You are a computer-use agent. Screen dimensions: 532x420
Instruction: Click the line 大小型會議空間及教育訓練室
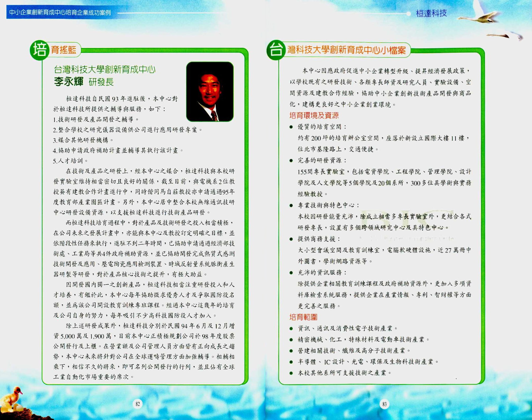pyautogui.click(x=385, y=250)
